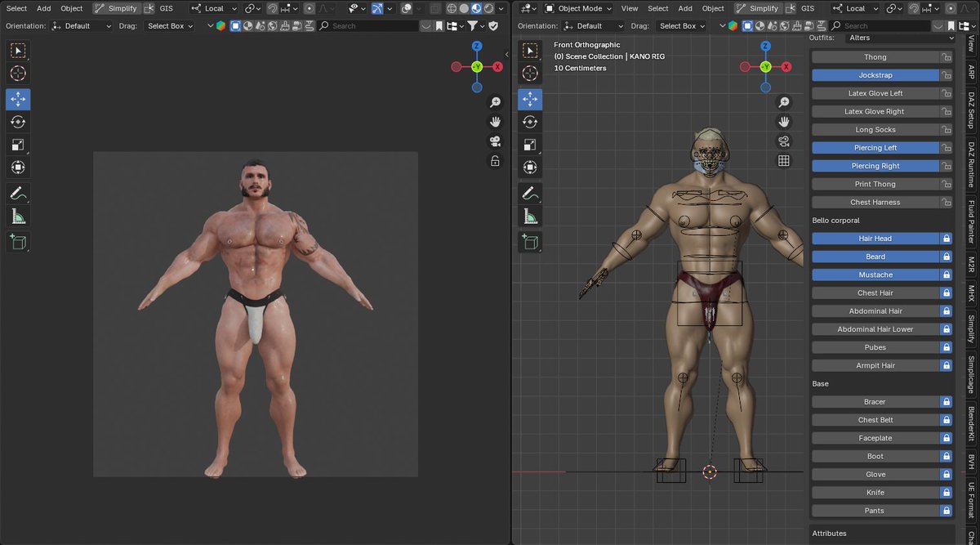This screenshot has height=545, width=980.
Task: Select the Add Cube tool in right viewport
Action: (x=530, y=242)
